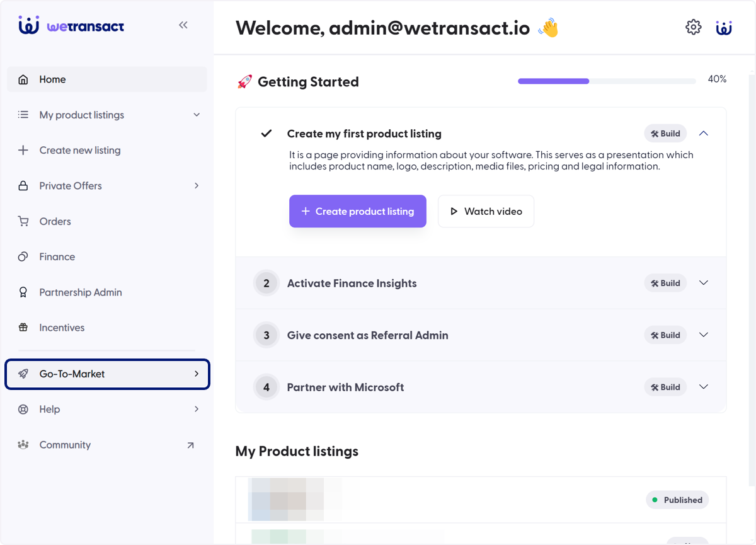Click the step 4 number badge
Viewport: 756px width, 545px height.
(x=266, y=387)
